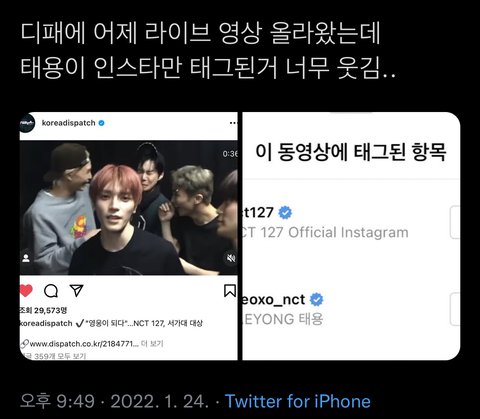
Task: Play the live video thumbnail
Action: [x=128, y=208]
